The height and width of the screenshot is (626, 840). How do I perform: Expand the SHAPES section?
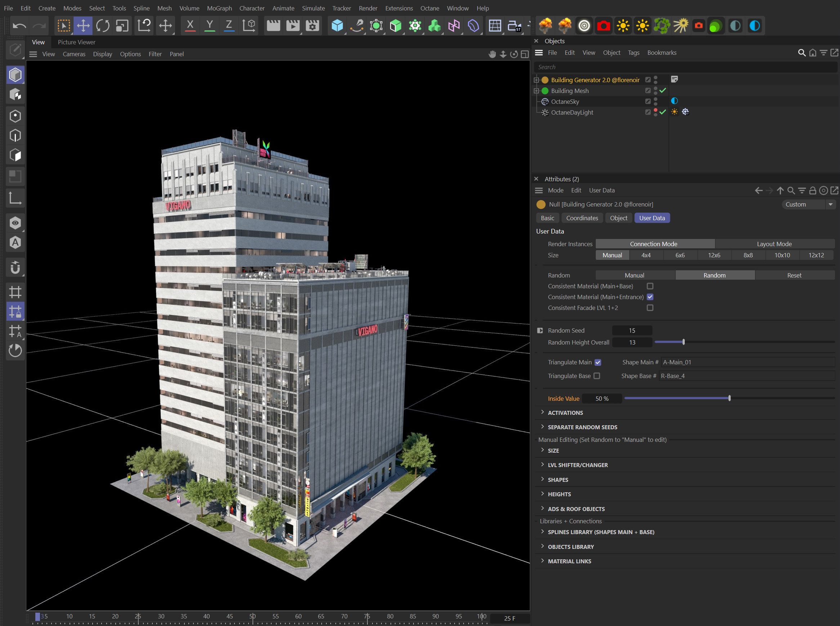point(558,479)
